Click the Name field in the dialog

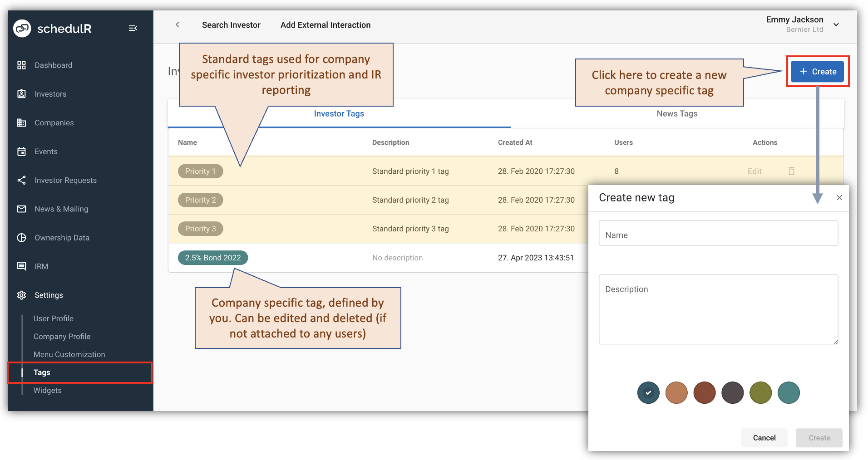click(x=718, y=233)
